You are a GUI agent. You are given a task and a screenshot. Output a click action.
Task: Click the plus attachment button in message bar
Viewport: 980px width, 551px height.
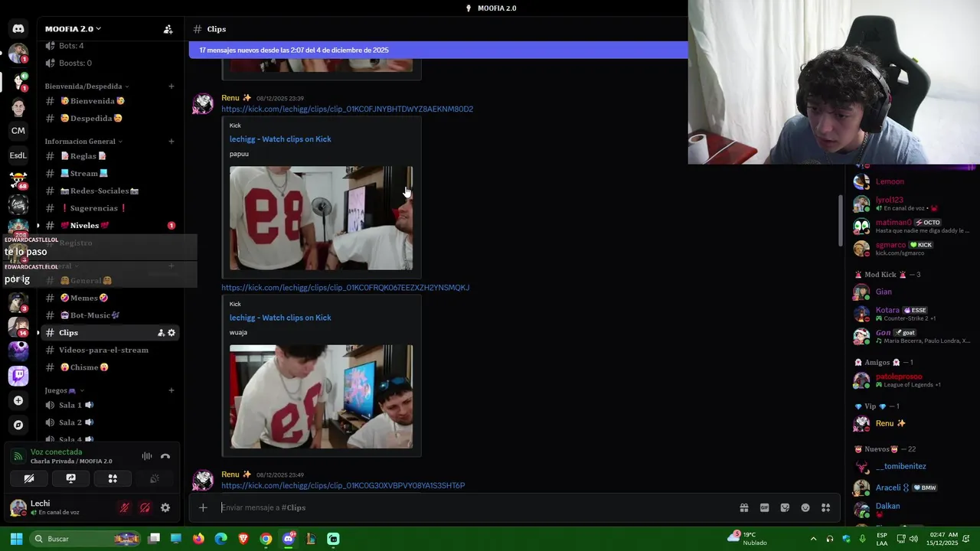click(x=203, y=507)
